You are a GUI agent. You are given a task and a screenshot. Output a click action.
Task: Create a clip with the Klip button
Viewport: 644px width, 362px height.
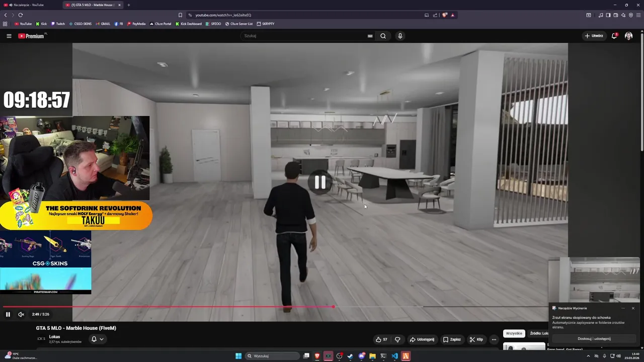click(476, 339)
